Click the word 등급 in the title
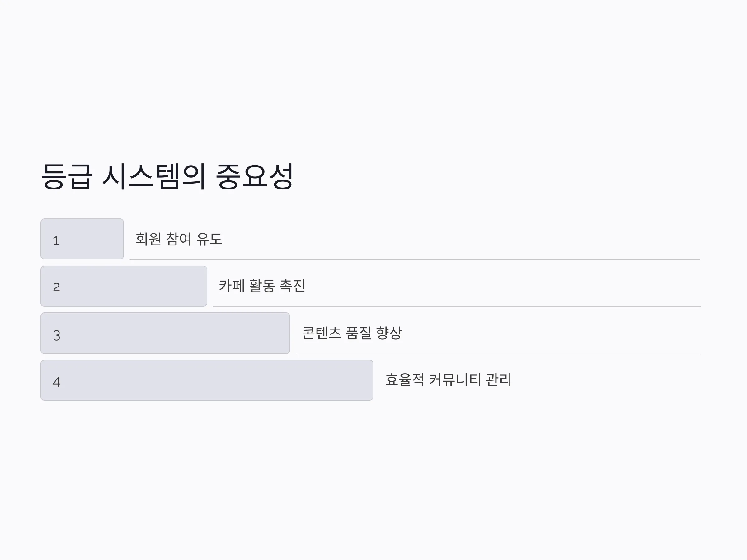747x560 pixels. (67, 176)
